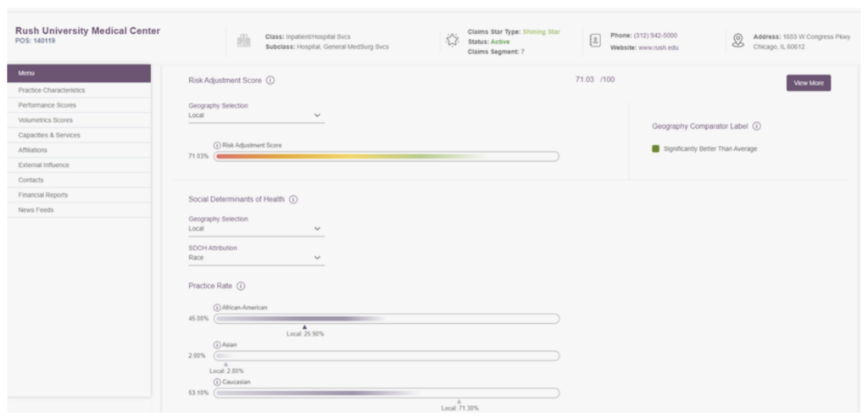Click info icon beside Social Determinants of Health
868x418 pixels.
(293, 200)
